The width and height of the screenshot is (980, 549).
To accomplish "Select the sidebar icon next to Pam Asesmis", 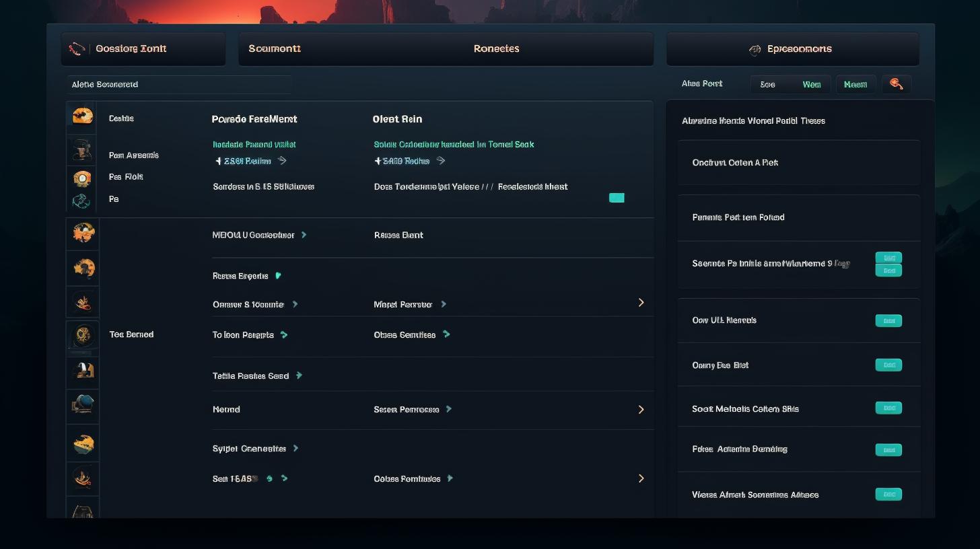I will 82,151.
